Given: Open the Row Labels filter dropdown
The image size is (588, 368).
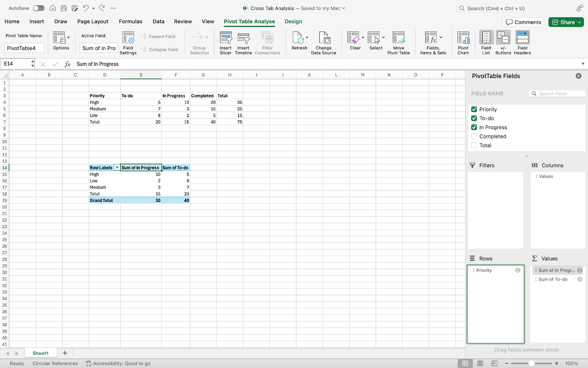Looking at the screenshot, I should [x=117, y=167].
